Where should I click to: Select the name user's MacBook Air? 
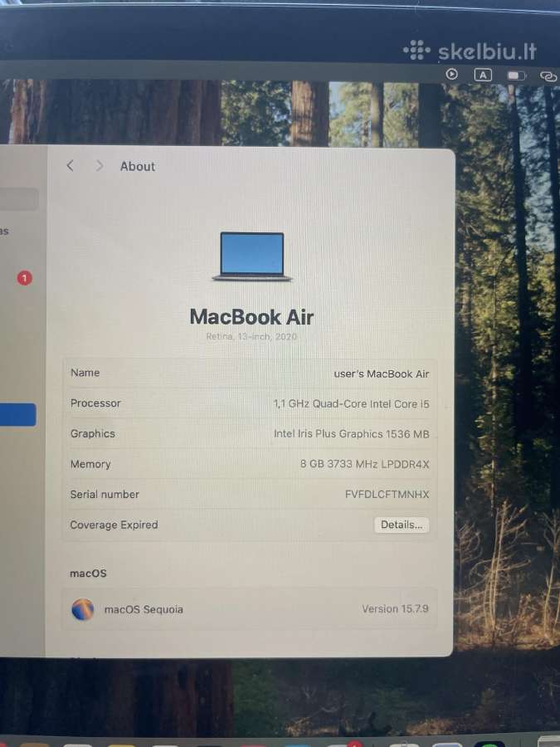pyautogui.click(x=381, y=374)
